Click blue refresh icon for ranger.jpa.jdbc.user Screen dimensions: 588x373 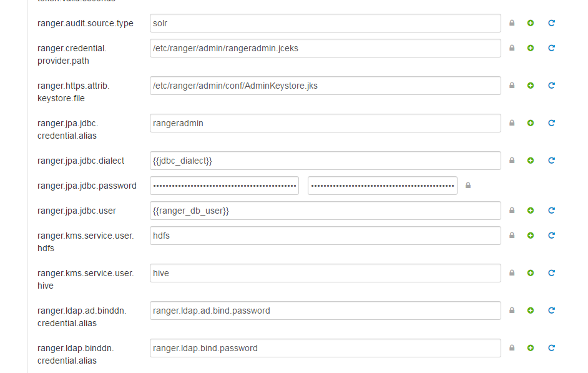click(x=551, y=211)
